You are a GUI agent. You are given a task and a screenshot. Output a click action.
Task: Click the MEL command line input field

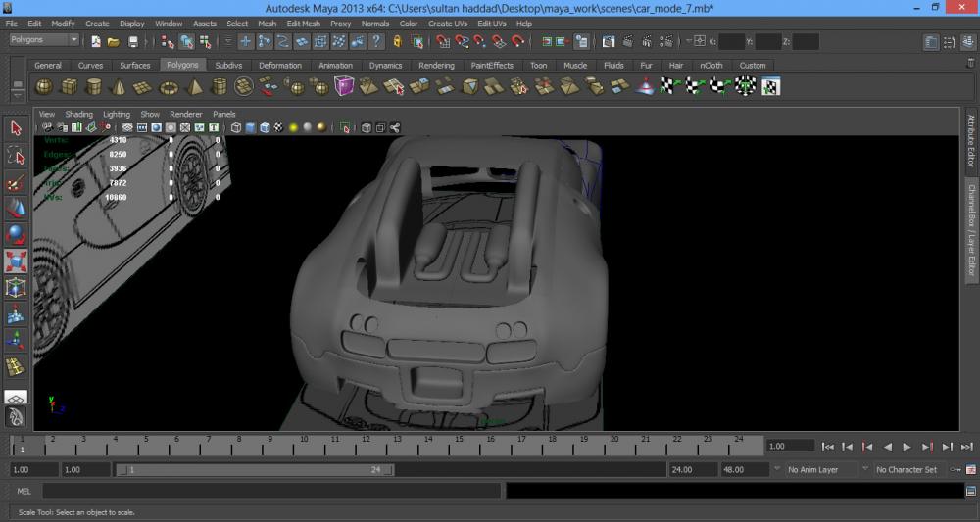pos(270,491)
